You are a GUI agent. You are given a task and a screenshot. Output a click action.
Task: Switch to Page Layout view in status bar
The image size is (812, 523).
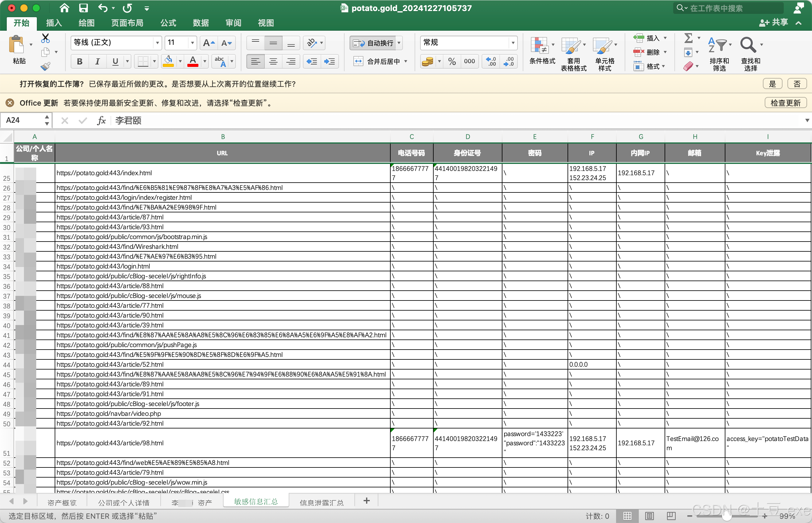coord(650,516)
